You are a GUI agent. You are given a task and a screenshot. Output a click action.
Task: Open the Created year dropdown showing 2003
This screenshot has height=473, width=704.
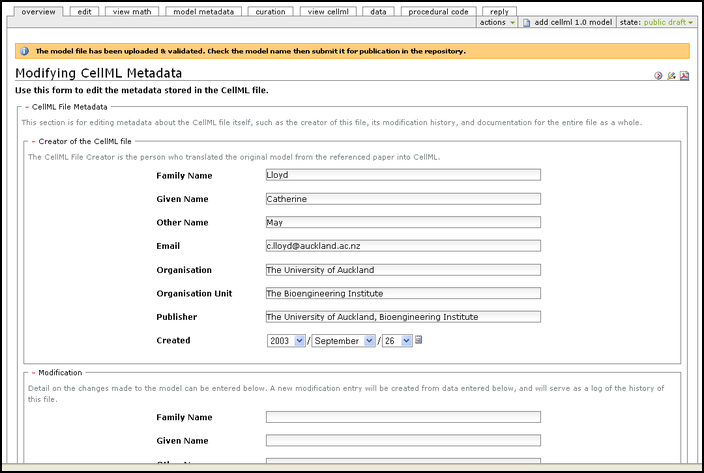286,341
